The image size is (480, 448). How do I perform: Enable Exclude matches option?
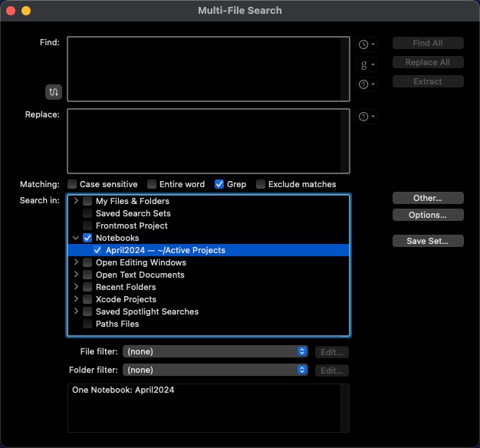point(261,184)
